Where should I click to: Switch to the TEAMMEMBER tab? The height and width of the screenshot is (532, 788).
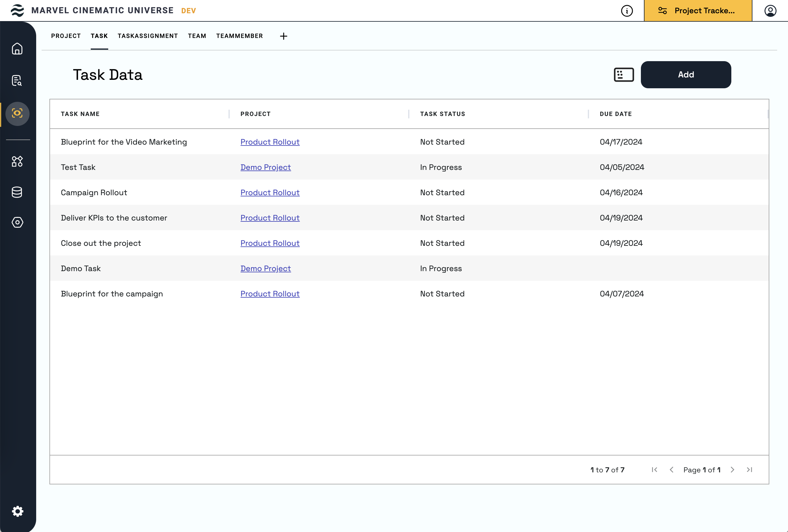[x=239, y=36]
